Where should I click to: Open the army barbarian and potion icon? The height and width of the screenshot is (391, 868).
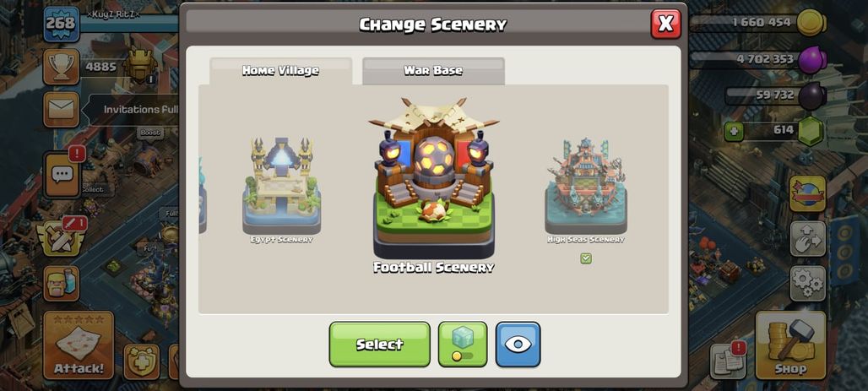61,283
